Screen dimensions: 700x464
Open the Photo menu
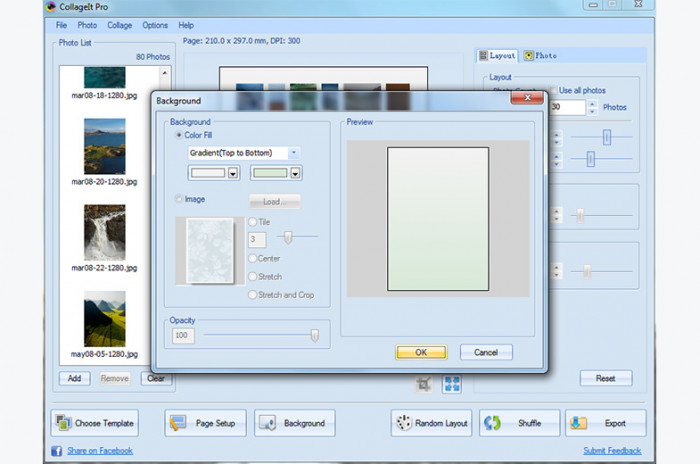87,25
